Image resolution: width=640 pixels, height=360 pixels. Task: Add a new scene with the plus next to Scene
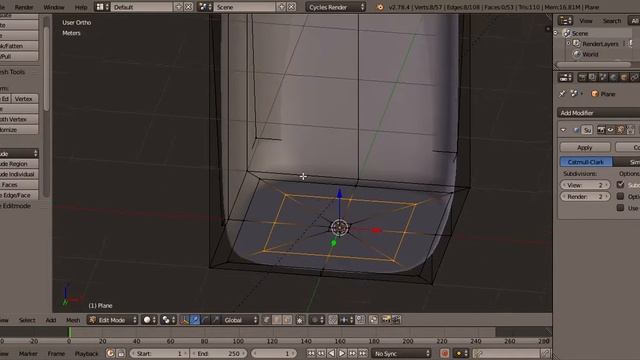[281, 7]
